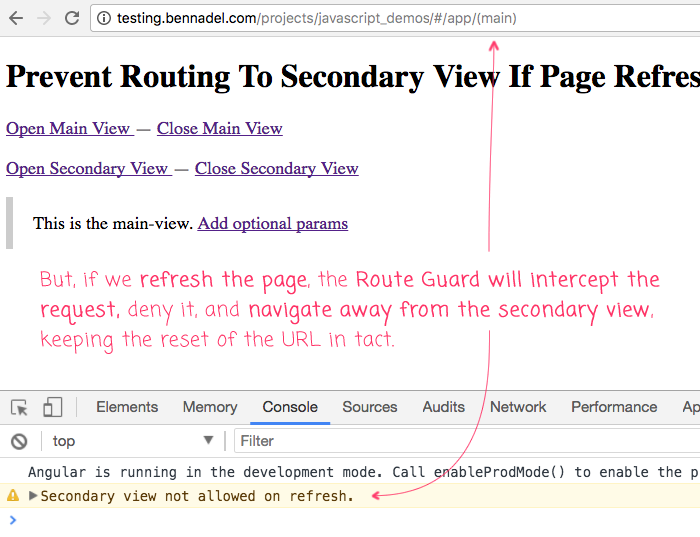The image size is (700, 537).
Task: Open the 'top' context dropdown
Action: pos(132,441)
